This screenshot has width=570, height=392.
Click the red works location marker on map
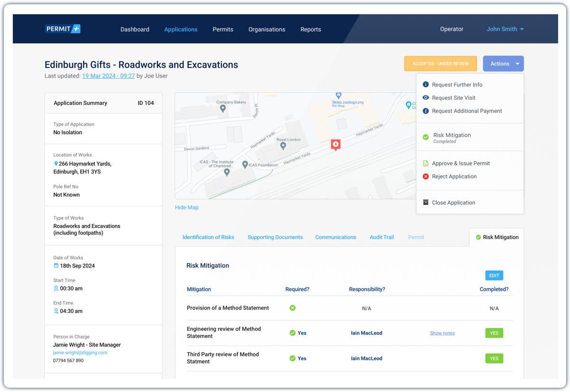[x=336, y=145]
